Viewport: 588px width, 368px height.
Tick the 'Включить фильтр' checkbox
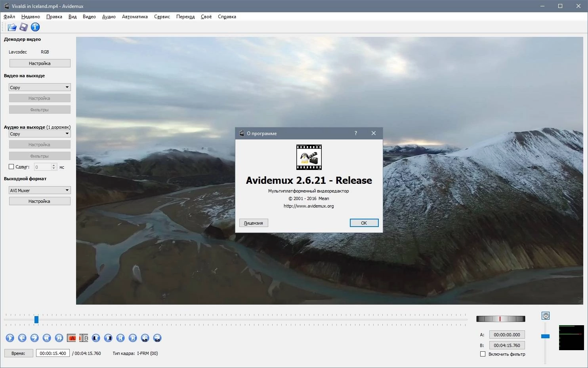click(x=483, y=354)
